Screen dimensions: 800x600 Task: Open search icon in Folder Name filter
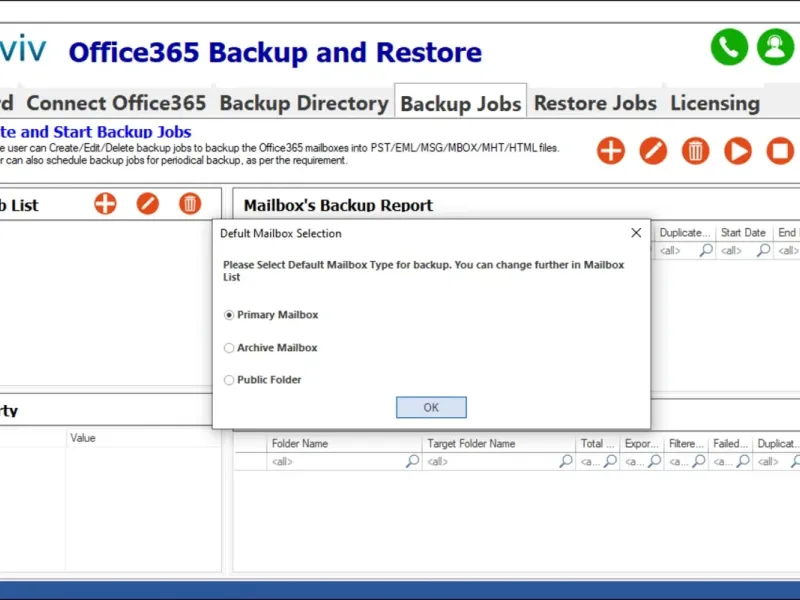tap(412, 461)
